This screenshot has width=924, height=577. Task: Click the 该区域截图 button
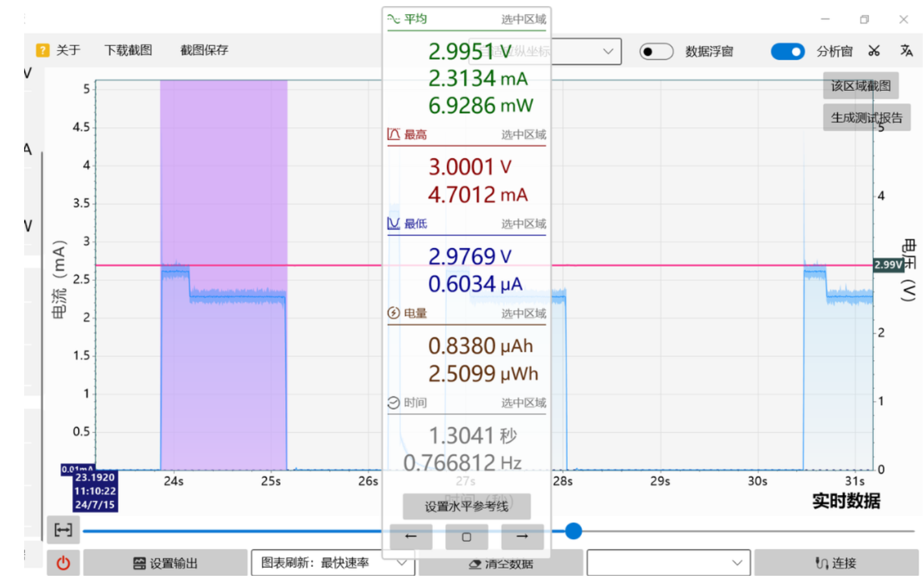[x=861, y=86]
